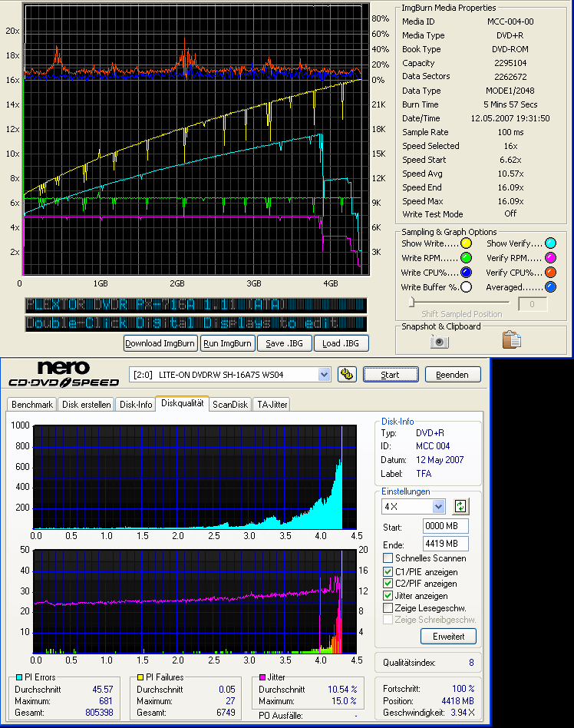Toggle the yellow Show Write indicator
The width and height of the screenshot is (574, 728).
[x=466, y=243]
